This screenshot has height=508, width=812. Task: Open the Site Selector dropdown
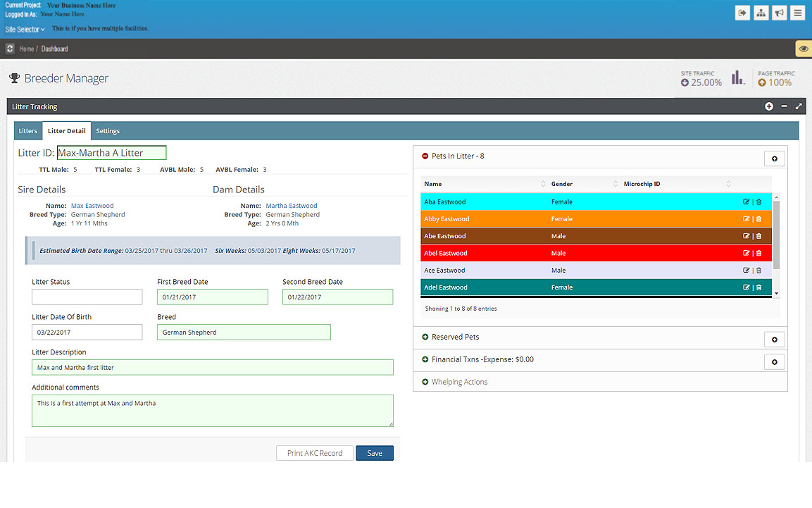[25, 30]
